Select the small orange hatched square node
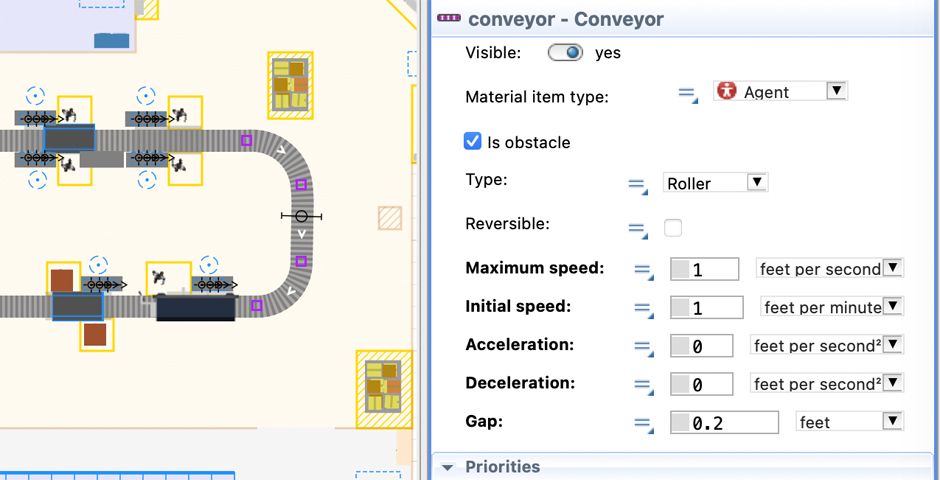940x480 pixels. [390, 218]
